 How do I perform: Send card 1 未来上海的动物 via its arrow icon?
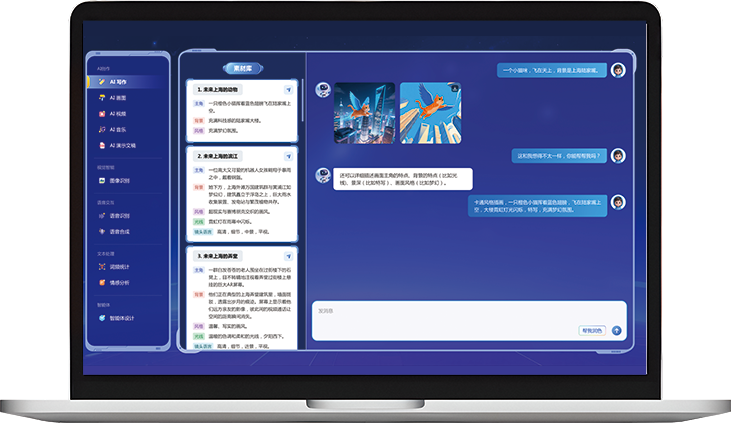(289, 90)
